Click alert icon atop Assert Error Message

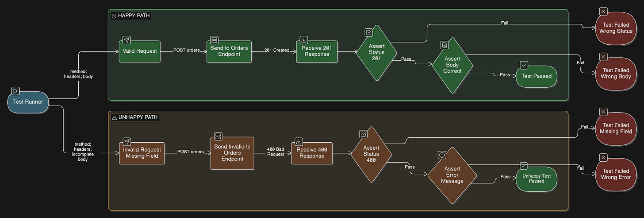tap(442, 155)
